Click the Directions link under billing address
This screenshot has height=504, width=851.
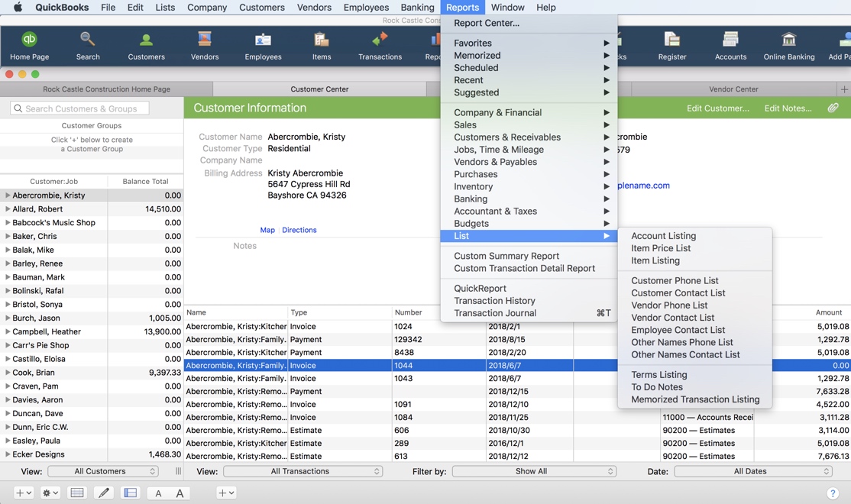click(x=299, y=230)
